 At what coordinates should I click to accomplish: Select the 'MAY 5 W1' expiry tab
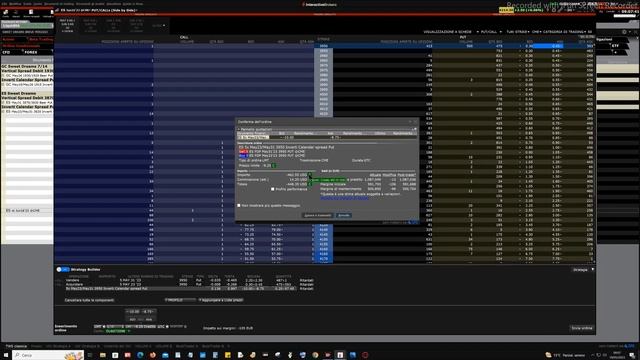[x=67, y=25]
